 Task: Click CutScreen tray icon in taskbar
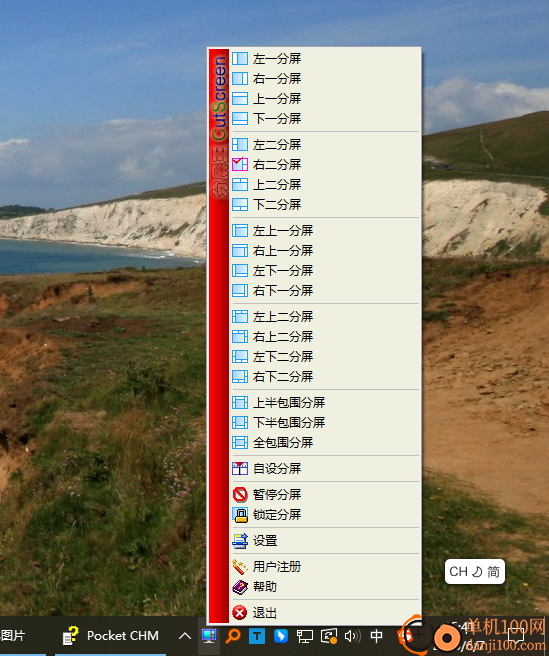click(209, 636)
